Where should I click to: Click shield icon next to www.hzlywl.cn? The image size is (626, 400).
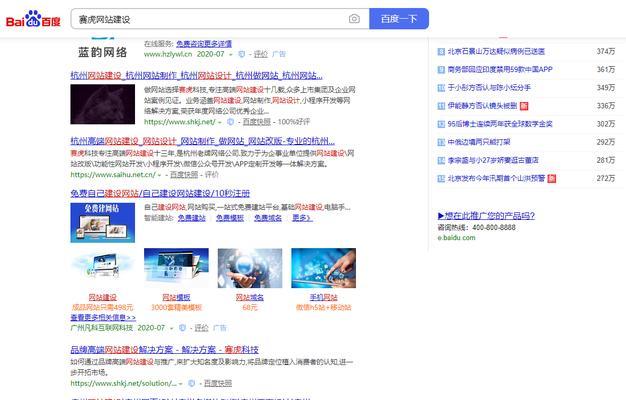click(241, 54)
